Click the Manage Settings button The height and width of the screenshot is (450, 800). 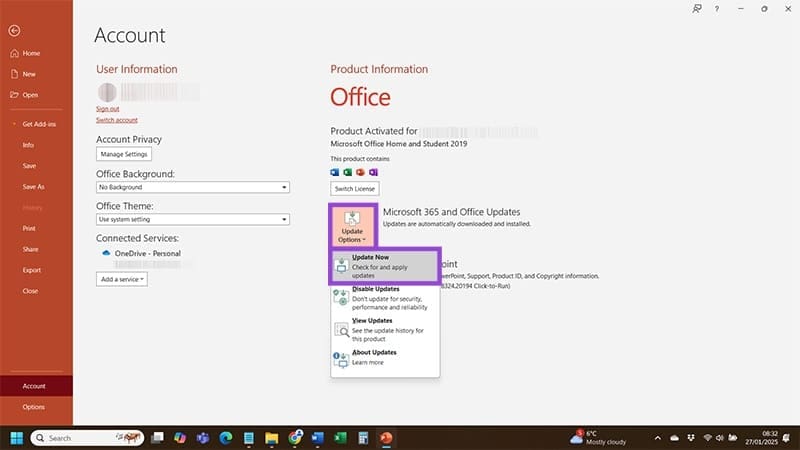(124, 154)
